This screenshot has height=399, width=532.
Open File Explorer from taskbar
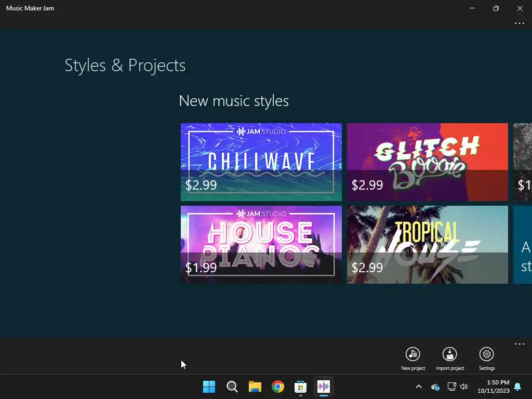click(255, 387)
